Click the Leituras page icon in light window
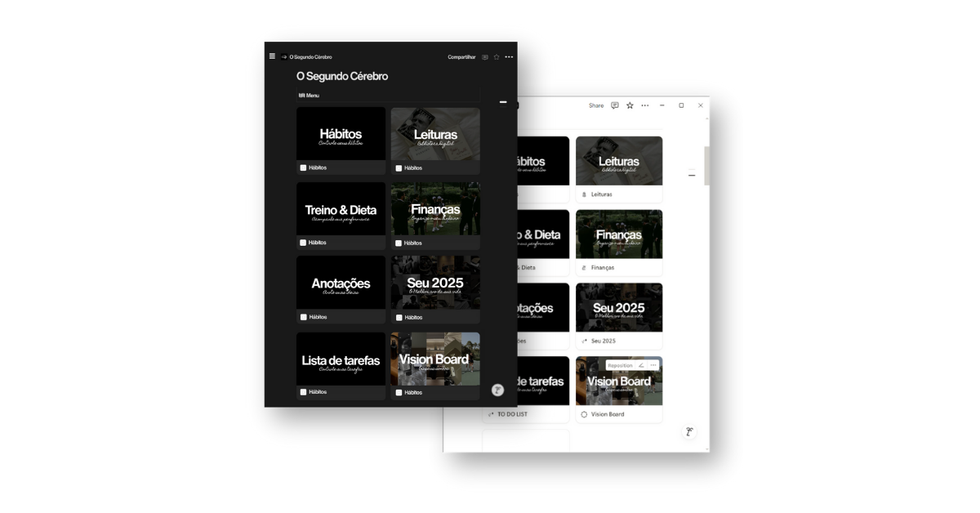The height and width of the screenshot is (513, 980). click(584, 194)
